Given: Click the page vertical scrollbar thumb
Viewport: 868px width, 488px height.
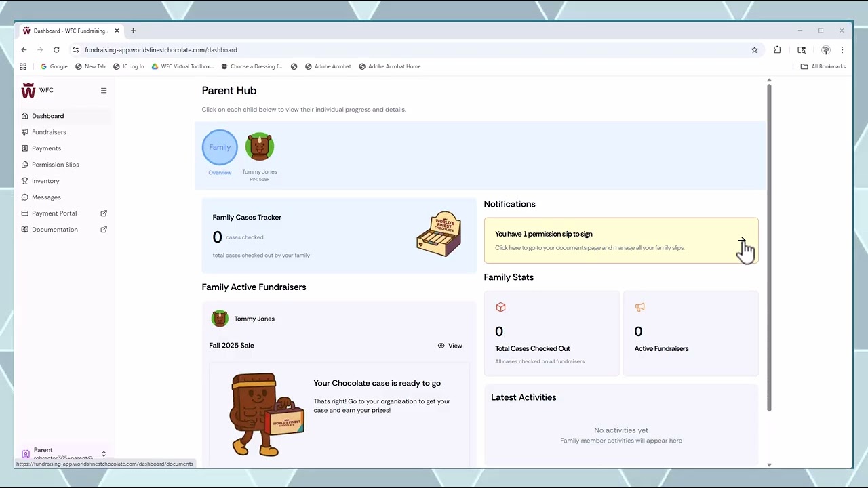Looking at the screenshot, I should click(769, 247).
